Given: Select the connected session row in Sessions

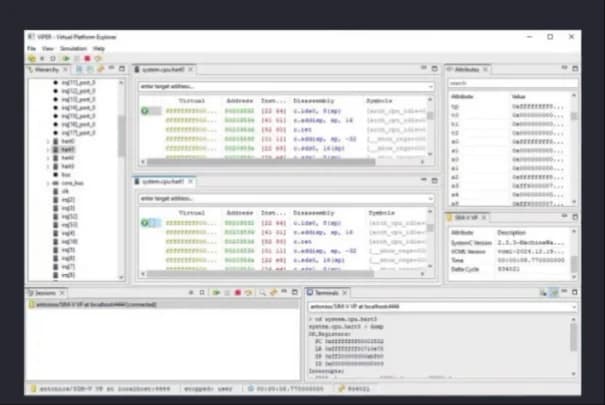Looking at the screenshot, I should click(163, 305).
